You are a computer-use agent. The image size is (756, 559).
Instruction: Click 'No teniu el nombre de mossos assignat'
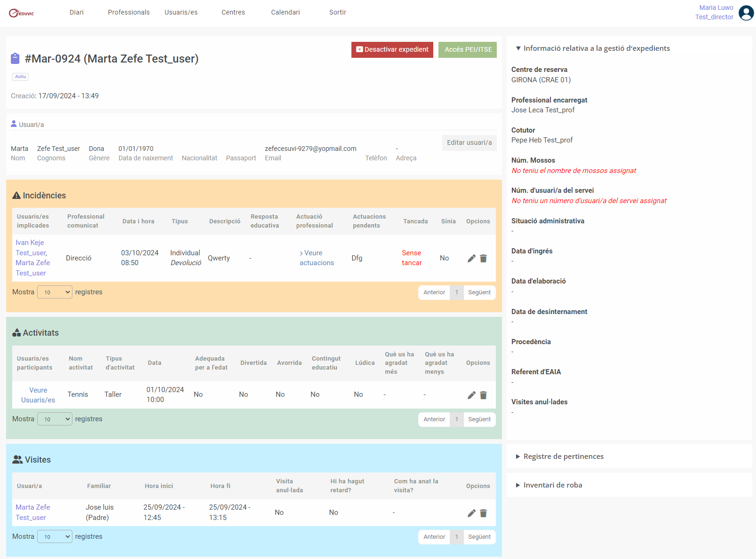pyautogui.click(x=574, y=171)
